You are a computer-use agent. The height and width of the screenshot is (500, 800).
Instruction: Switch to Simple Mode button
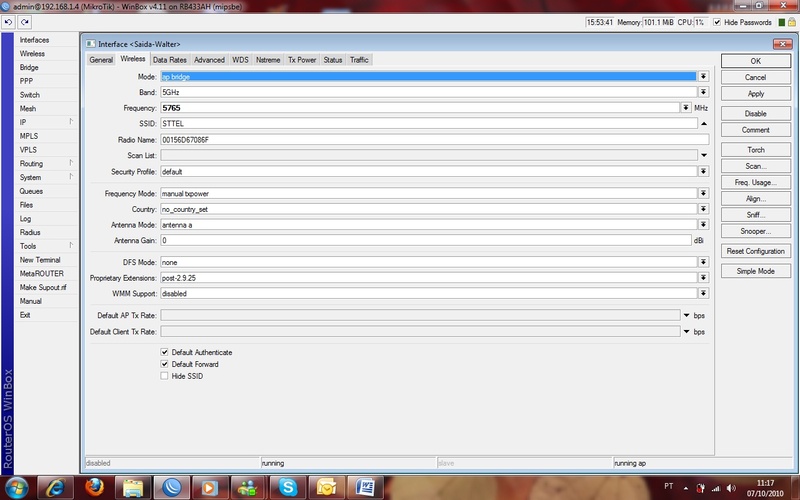click(x=756, y=271)
